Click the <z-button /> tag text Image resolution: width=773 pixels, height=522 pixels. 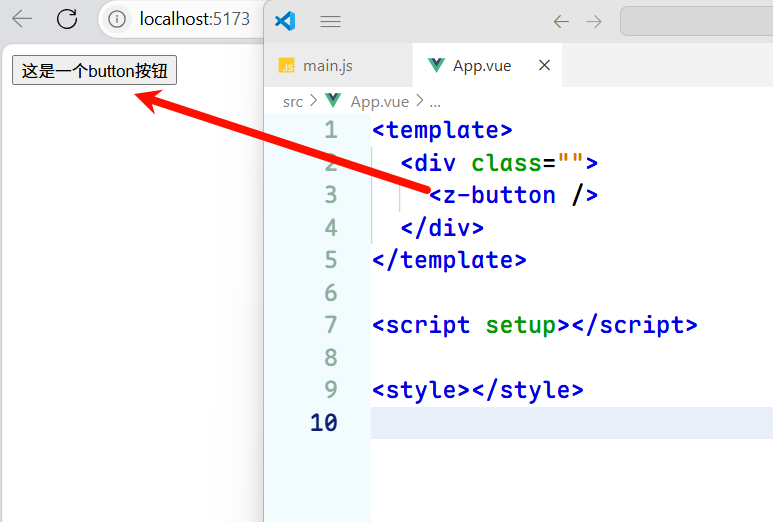[x=513, y=195]
